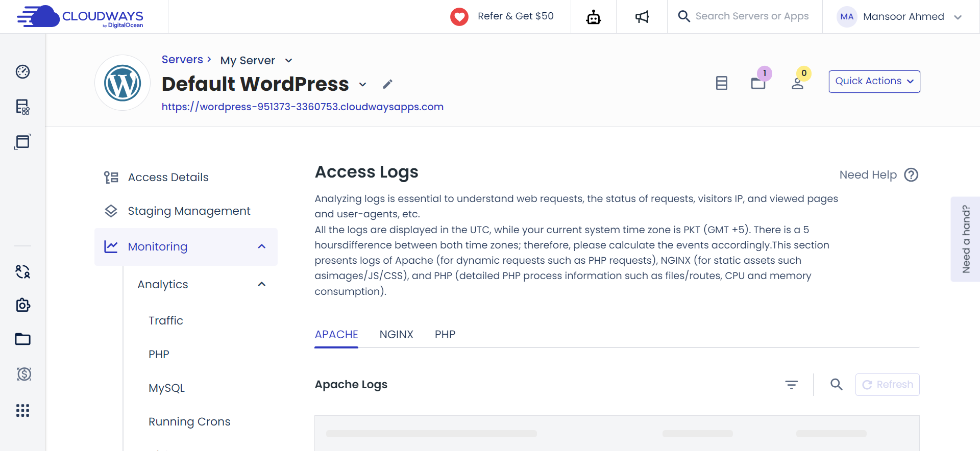
Task: Search Apache Logs with magnifier icon
Action: 836,385
